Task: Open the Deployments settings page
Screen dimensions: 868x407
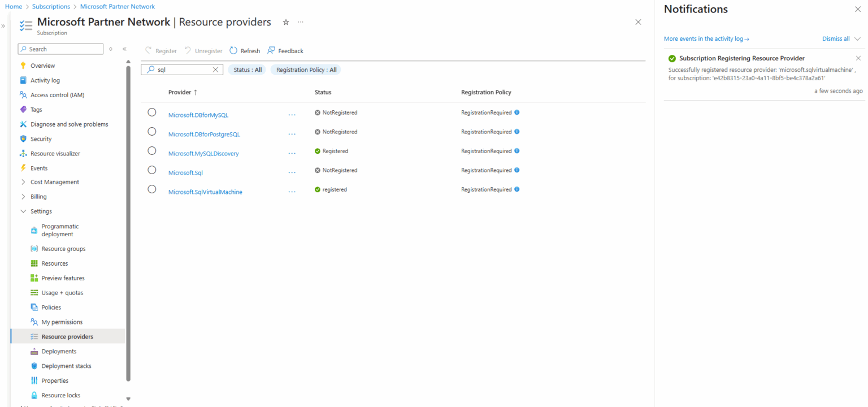Action: pyautogui.click(x=59, y=351)
